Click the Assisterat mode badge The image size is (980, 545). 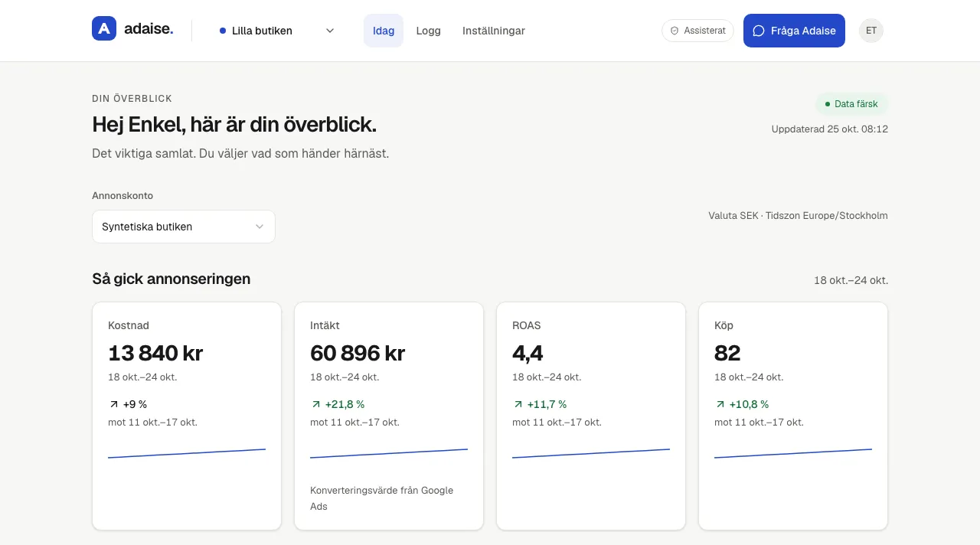coord(697,31)
